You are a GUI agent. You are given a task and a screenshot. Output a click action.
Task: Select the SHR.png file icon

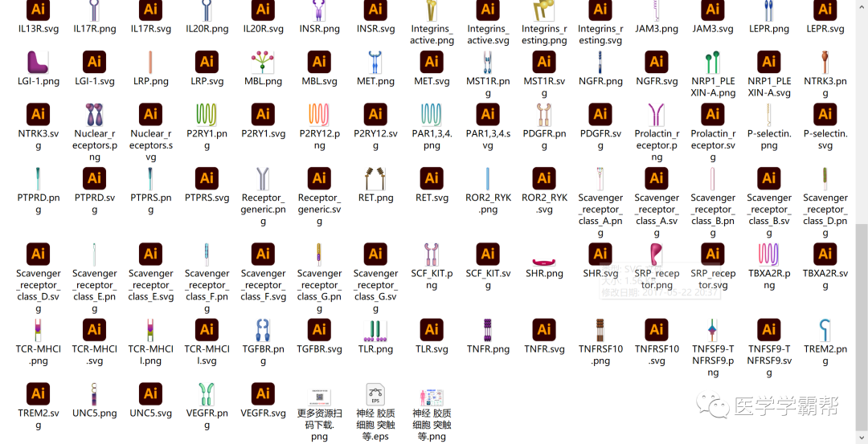544,262
